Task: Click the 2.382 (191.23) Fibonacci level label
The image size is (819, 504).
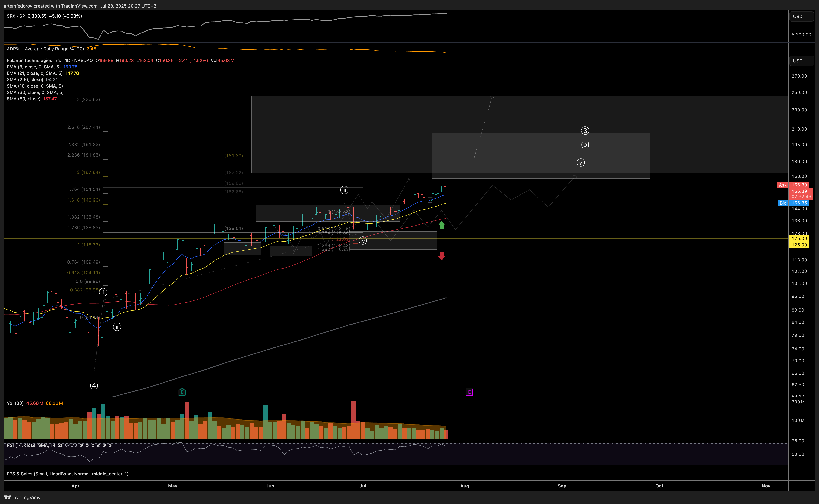Action: [x=83, y=144]
